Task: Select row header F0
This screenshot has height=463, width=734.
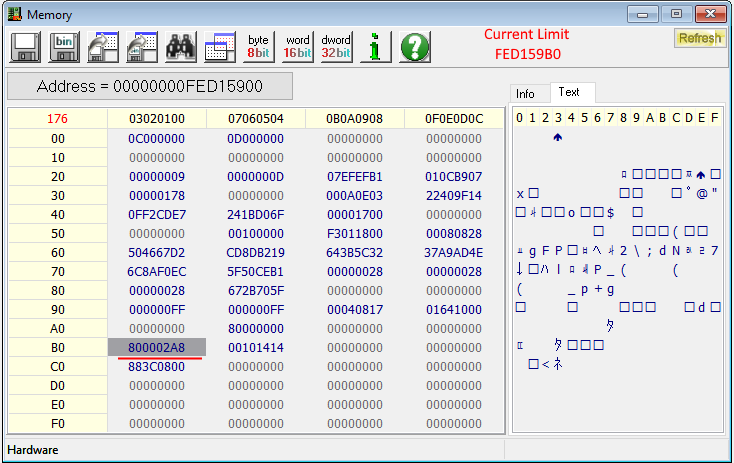Action: click(58, 423)
